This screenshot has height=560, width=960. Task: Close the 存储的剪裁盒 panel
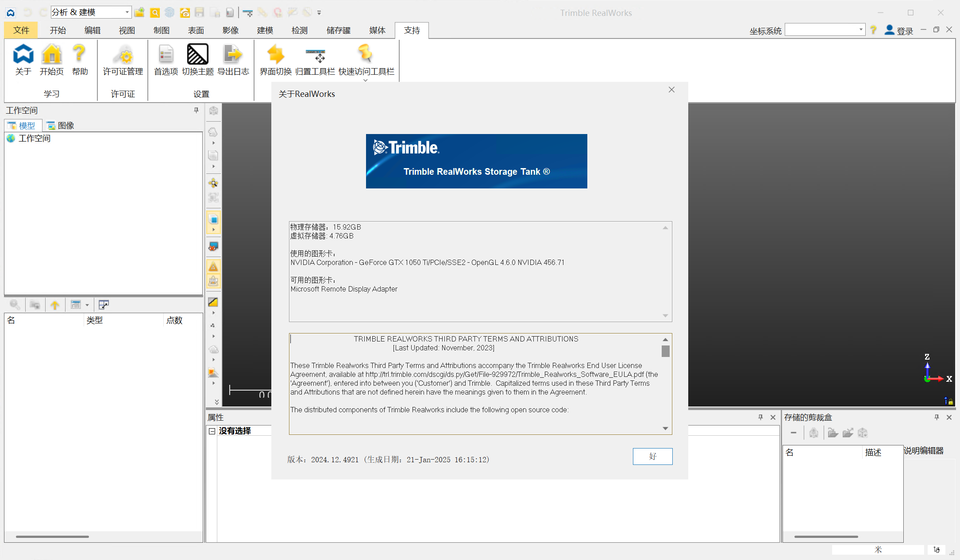click(949, 417)
